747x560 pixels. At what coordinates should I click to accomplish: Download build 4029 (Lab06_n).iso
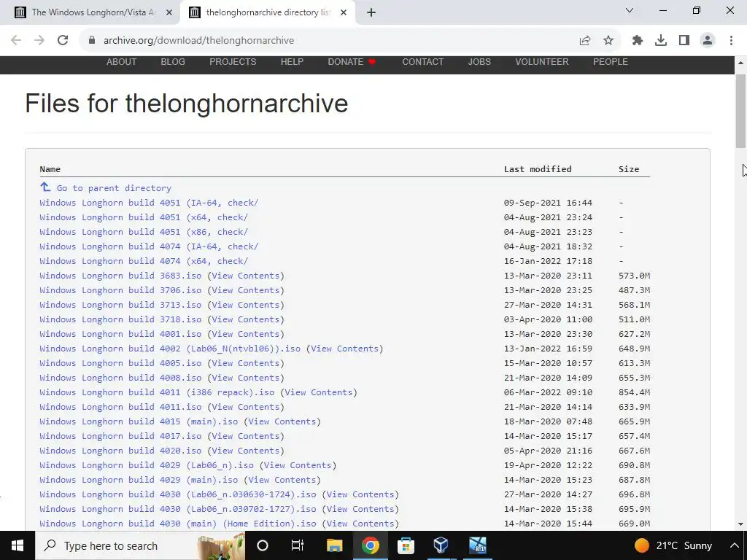[146, 465]
